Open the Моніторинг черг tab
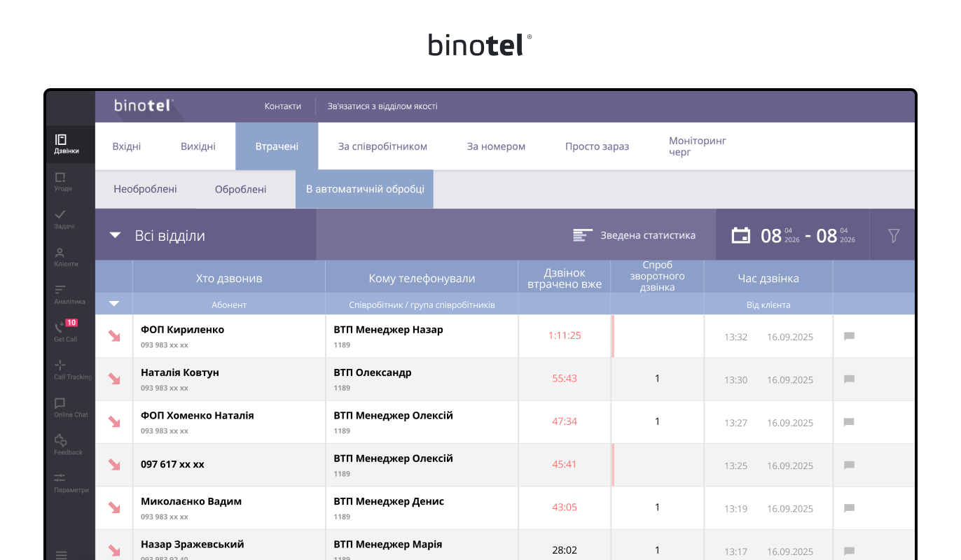Screen dimensions: 961x560 (x=697, y=146)
